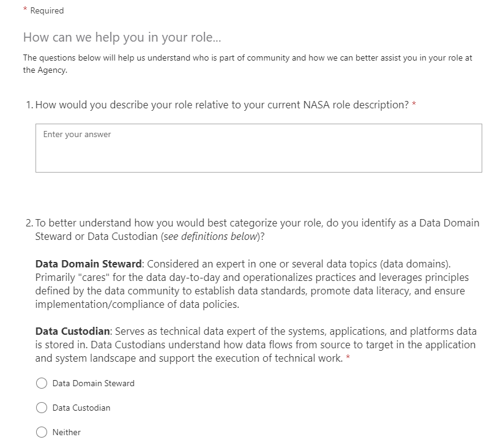Click the number "2." of the second question
The image size is (500, 448).
(29, 223)
